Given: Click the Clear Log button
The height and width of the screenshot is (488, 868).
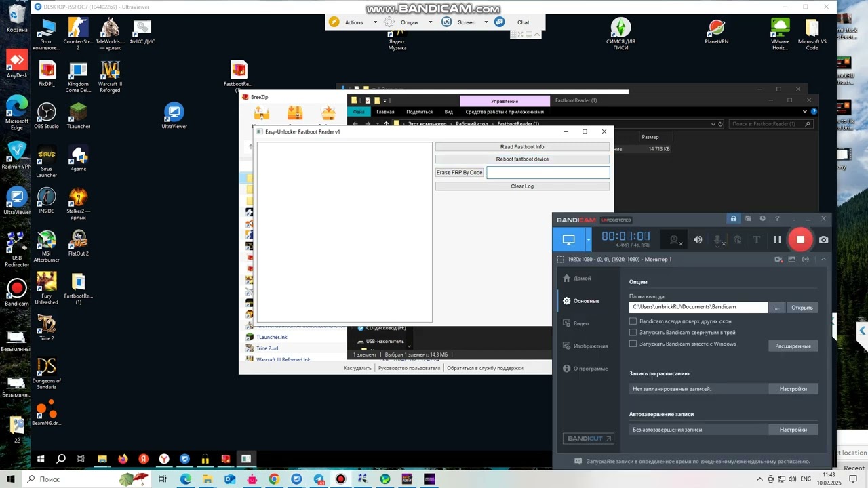Looking at the screenshot, I should (522, 186).
